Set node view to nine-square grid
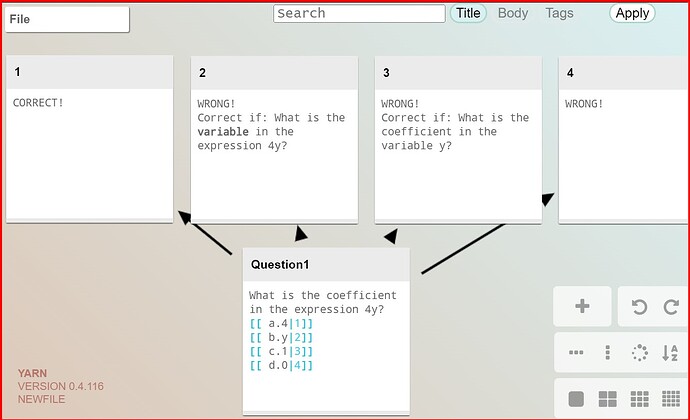The height and width of the screenshot is (420, 690). 639,399
